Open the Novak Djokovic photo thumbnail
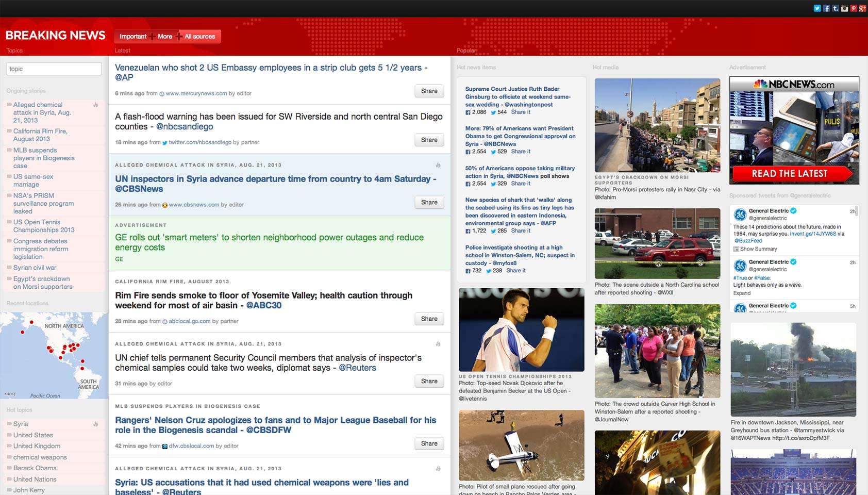Screen dimensions: 868x495 522,330
